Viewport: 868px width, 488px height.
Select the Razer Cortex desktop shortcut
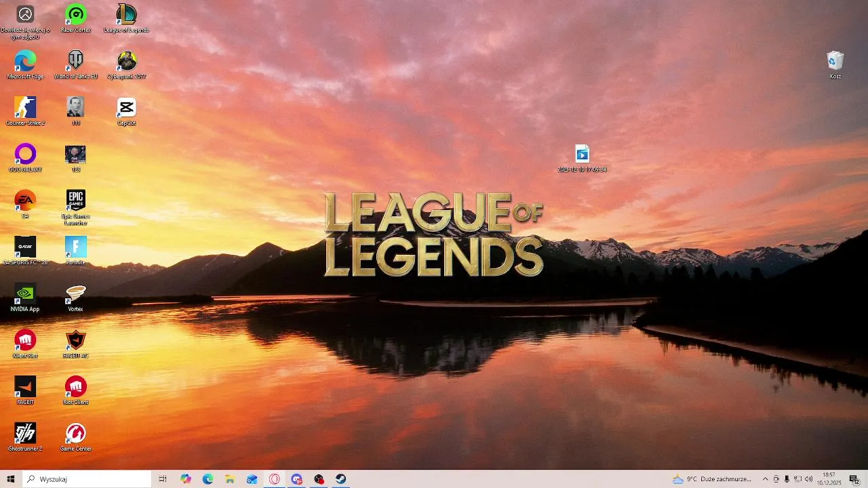click(x=76, y=18)
